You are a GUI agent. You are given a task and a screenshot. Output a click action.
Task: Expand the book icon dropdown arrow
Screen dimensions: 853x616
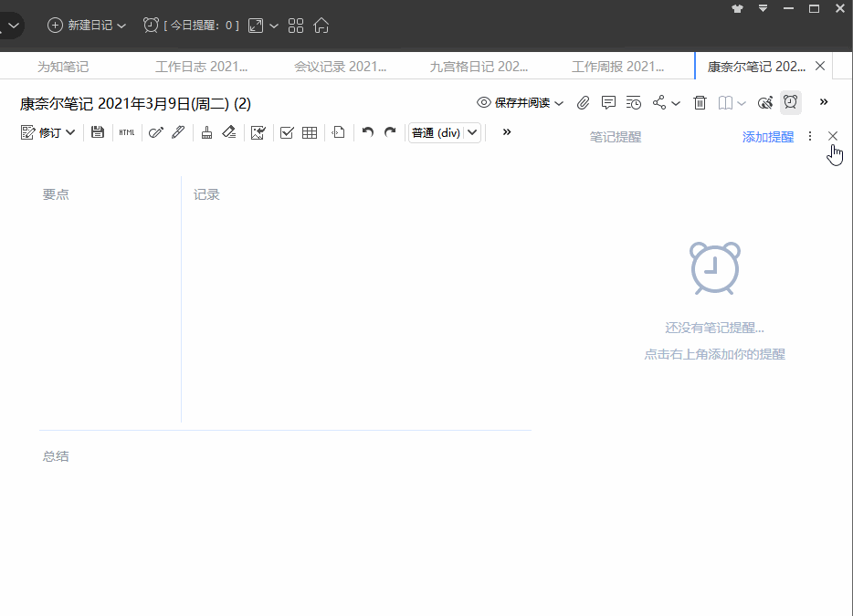coord(741,103)
